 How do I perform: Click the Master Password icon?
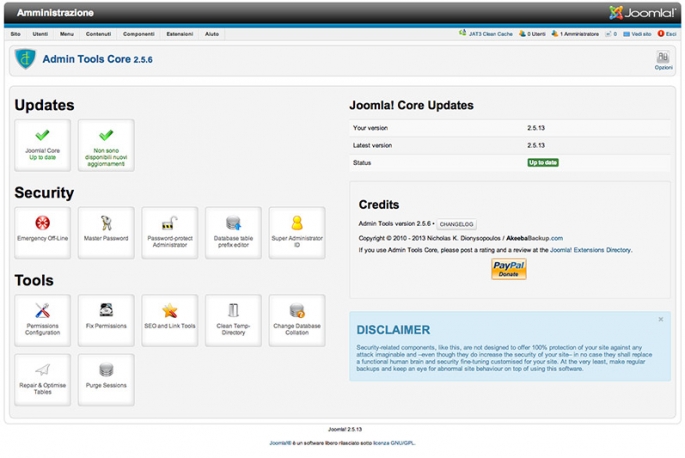tap(106, 231)
